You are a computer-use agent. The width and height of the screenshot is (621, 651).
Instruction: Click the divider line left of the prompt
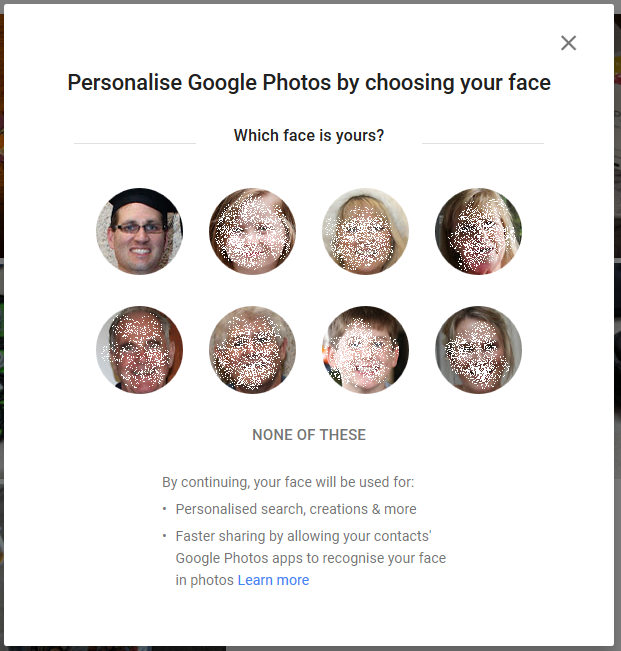coord(135,143)
